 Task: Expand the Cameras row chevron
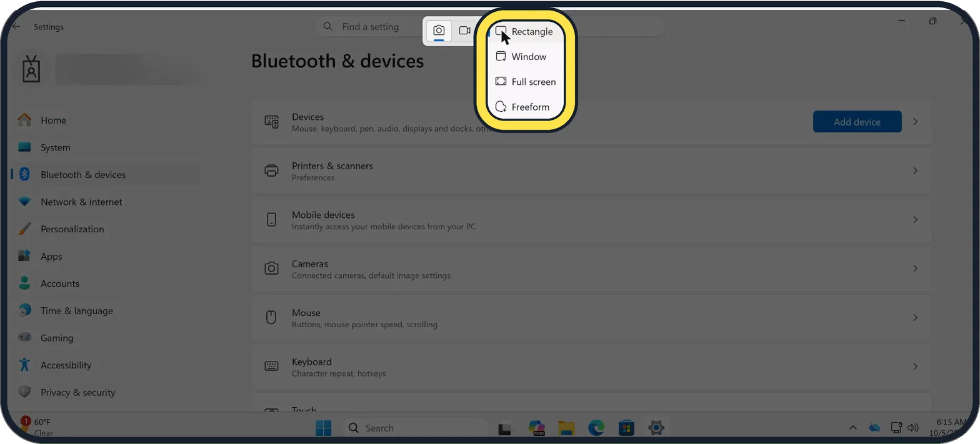[915, 269]
